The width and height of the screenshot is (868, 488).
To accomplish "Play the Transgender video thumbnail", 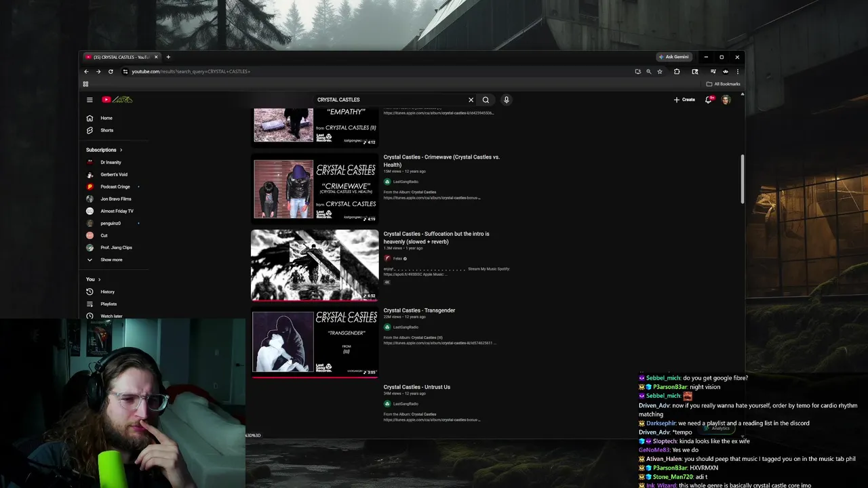I will (x=315, y=342).
